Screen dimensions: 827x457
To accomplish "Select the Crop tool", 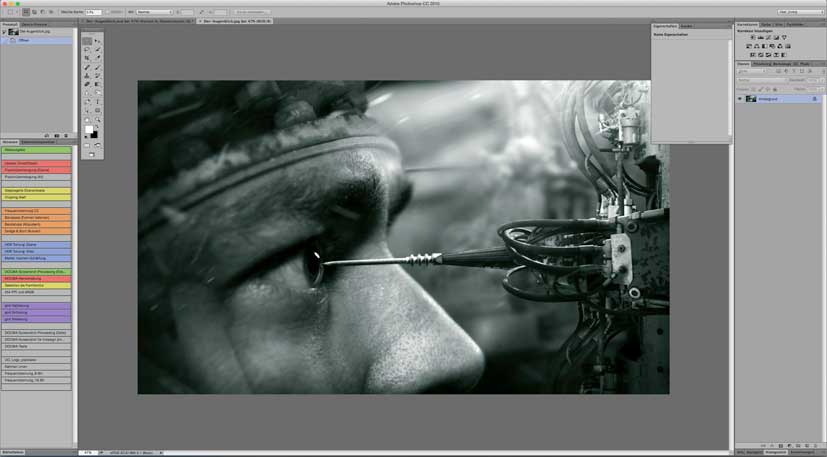I will (87, 58).
